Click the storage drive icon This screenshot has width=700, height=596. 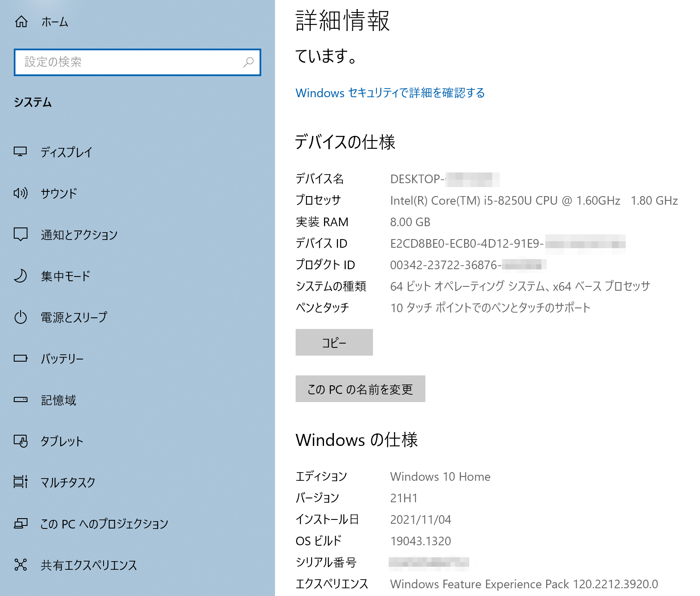(x=21, y=399)
